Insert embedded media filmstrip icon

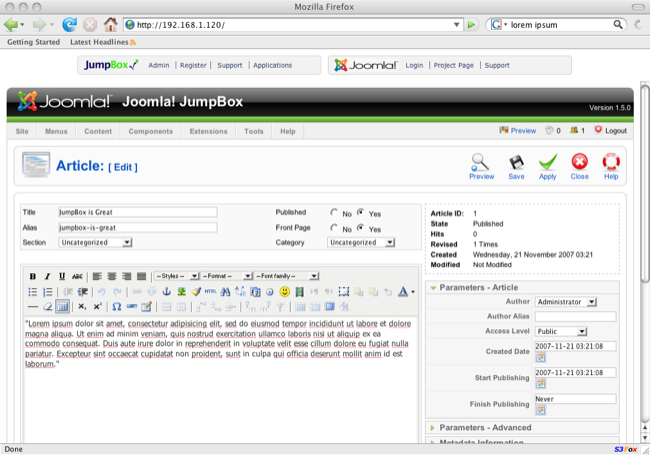click(x=299, y=292)
